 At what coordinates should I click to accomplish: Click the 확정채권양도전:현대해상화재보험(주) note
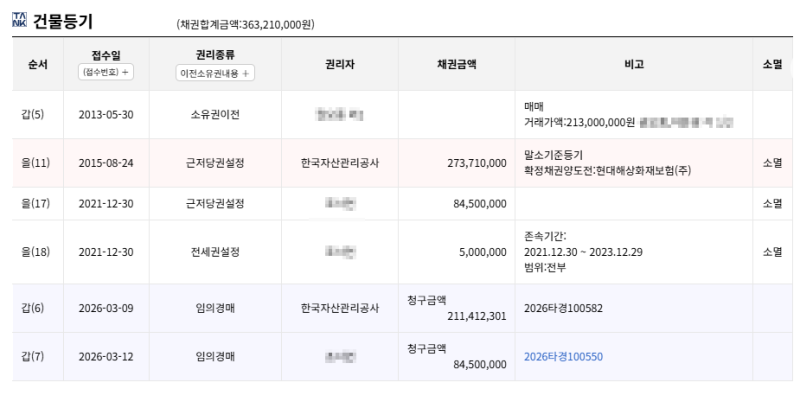coord(608,170)
